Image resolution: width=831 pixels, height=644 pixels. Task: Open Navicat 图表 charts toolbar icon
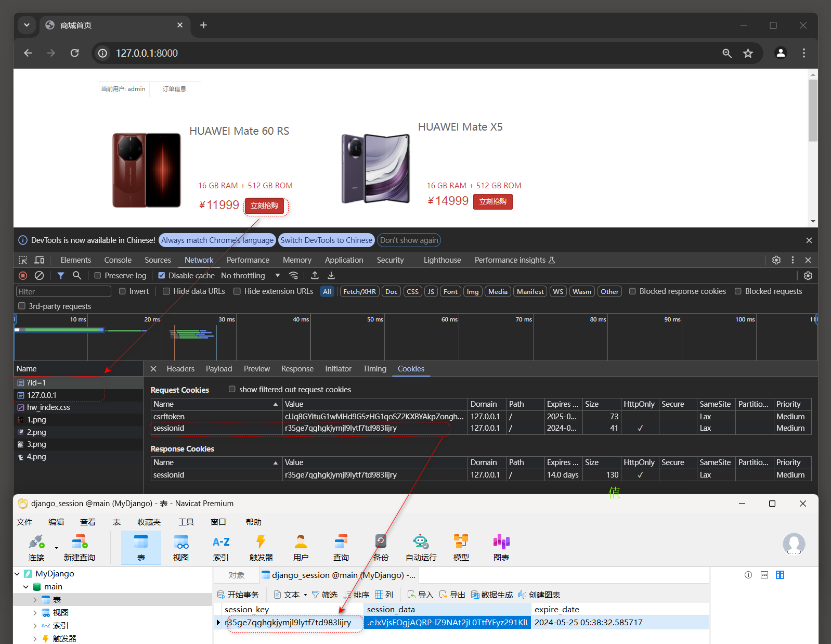[x=501, y=548]
